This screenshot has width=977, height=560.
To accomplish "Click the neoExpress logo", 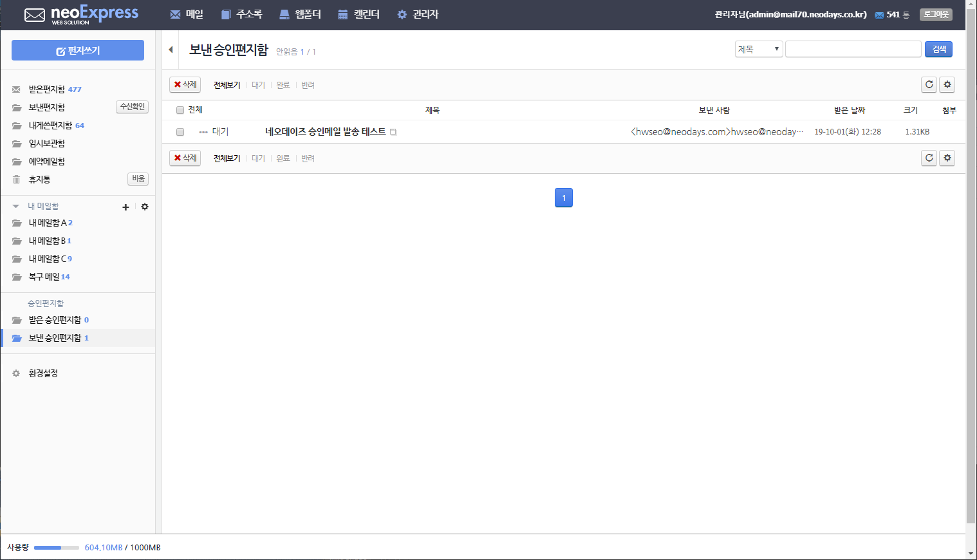I will tap(81, 15).
